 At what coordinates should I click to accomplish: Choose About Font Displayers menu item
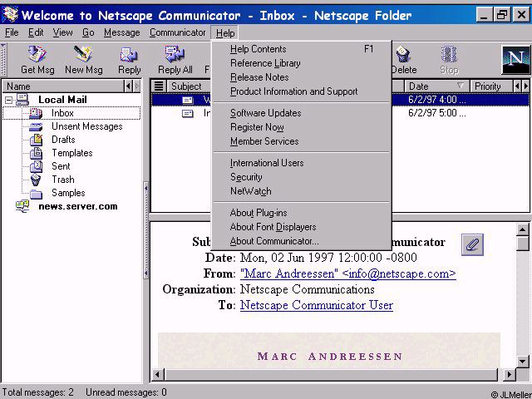click(x=302, y=227)
